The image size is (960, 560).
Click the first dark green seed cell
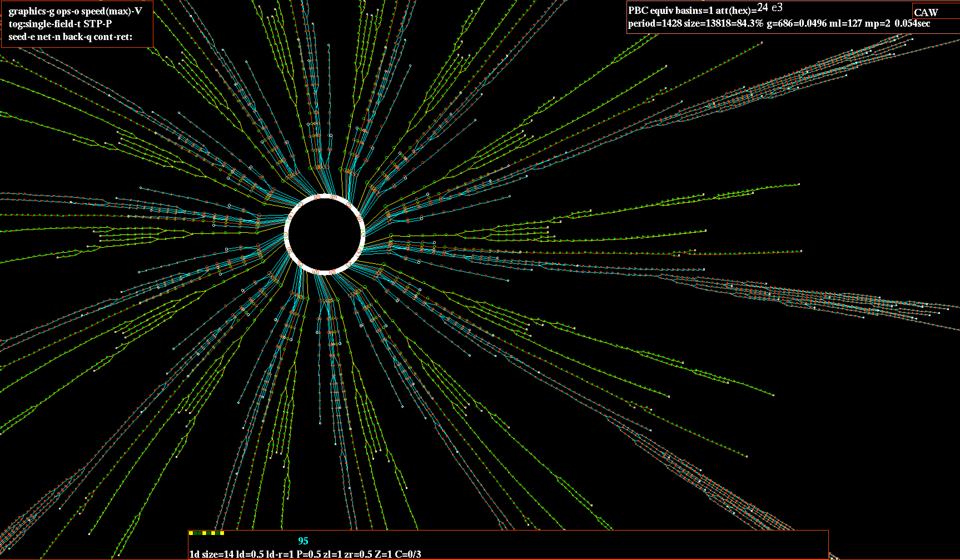coord(195,533)
